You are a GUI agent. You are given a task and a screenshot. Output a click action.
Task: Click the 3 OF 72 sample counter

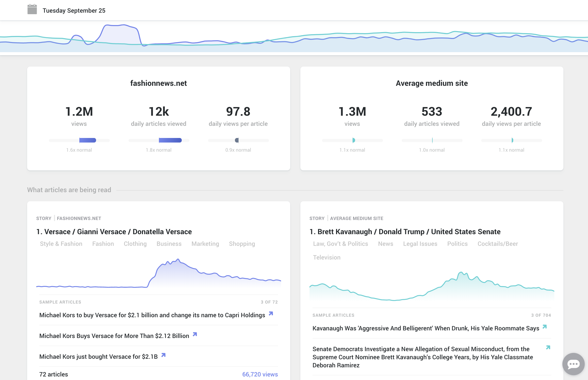(269, 302)
